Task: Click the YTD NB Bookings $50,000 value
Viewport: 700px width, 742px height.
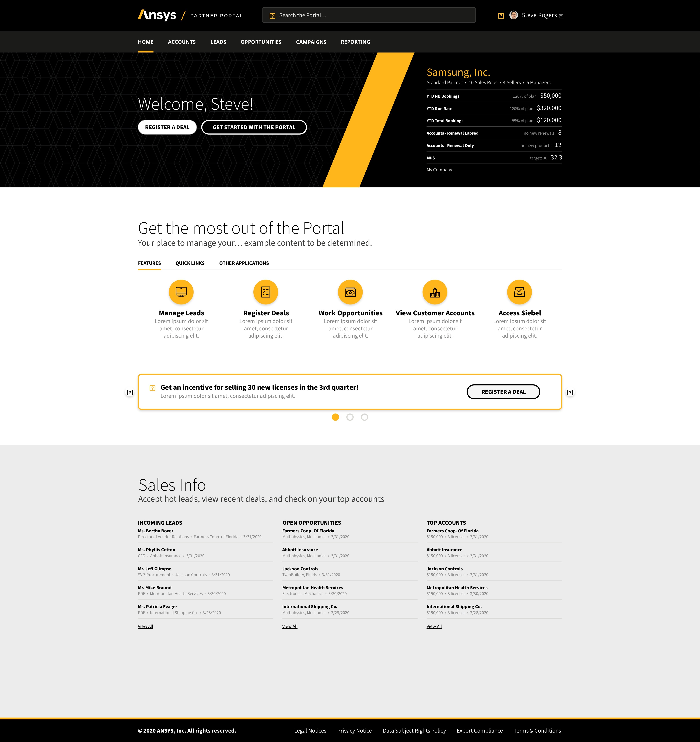Action: pos(551,96)
